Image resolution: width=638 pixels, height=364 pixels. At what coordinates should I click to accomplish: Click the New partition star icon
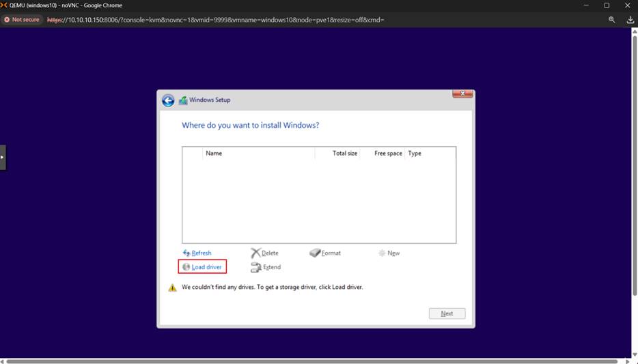coord(382,253)
